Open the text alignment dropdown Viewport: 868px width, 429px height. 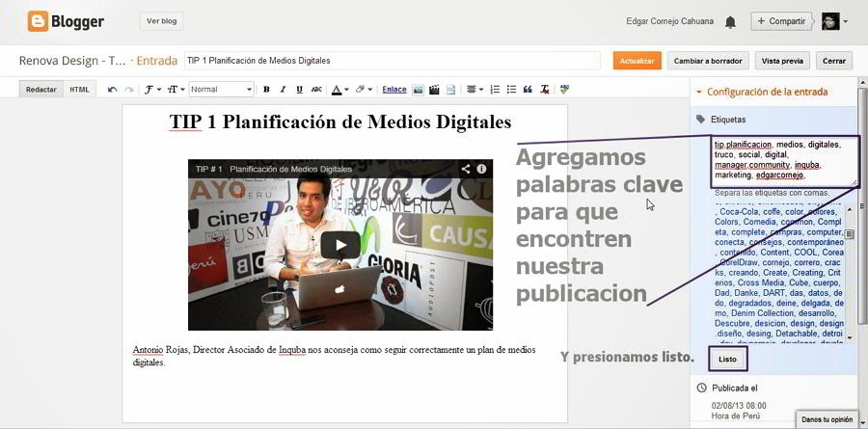point(475,89)
